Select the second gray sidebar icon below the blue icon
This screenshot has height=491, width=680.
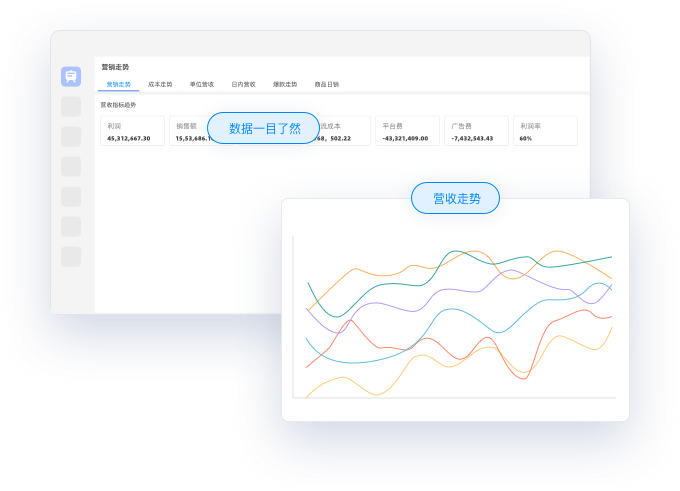click(x=71, y=136)
